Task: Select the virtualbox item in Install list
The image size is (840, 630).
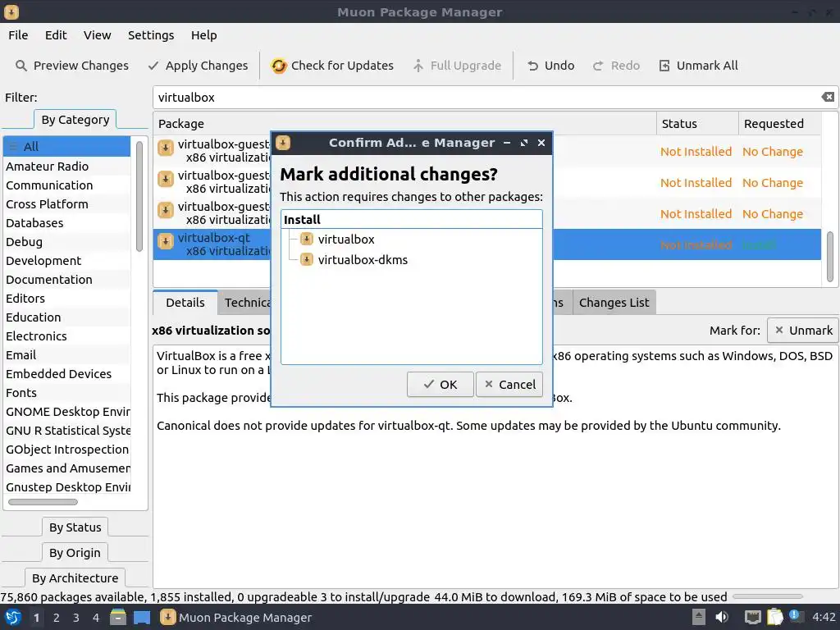Action: click(346, 240)
